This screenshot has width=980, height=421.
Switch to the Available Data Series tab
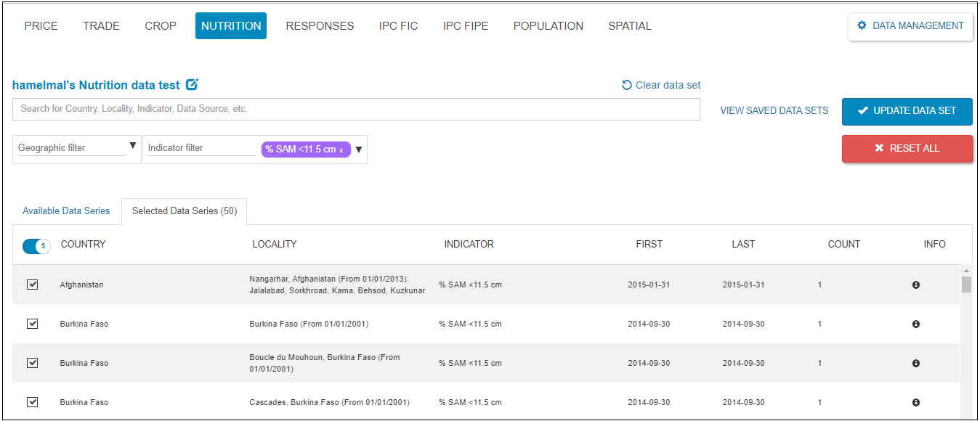click(x=66, y=211)
